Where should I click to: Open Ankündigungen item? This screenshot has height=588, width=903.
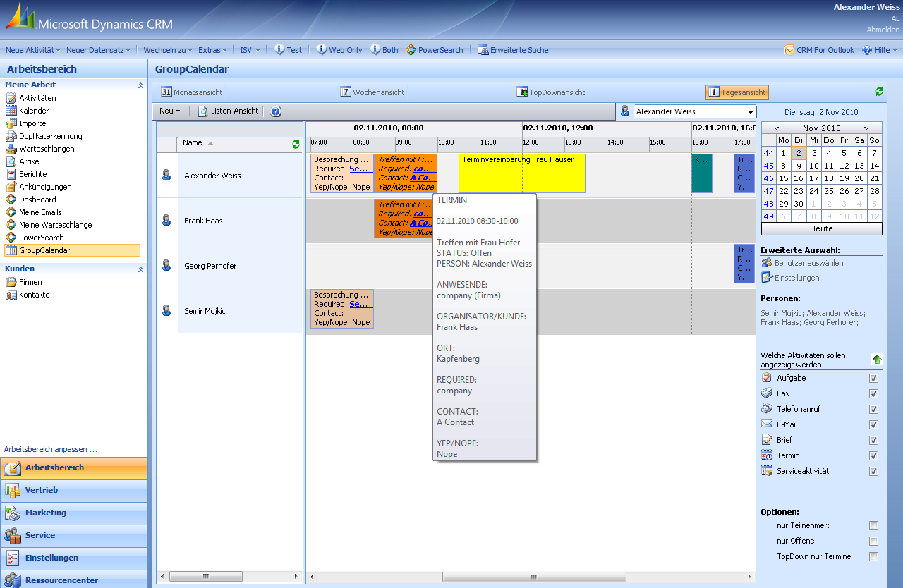click(45, 187)
